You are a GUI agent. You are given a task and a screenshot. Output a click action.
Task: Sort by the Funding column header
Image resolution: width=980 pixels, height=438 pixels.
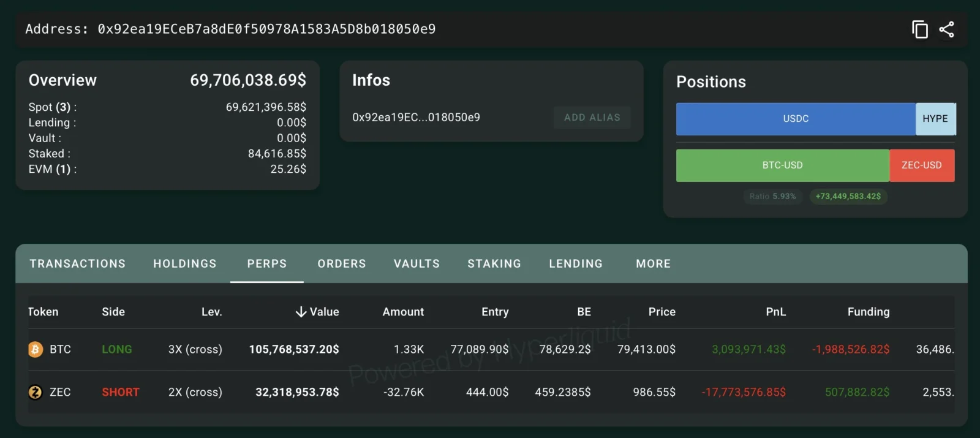coord(869,312)
